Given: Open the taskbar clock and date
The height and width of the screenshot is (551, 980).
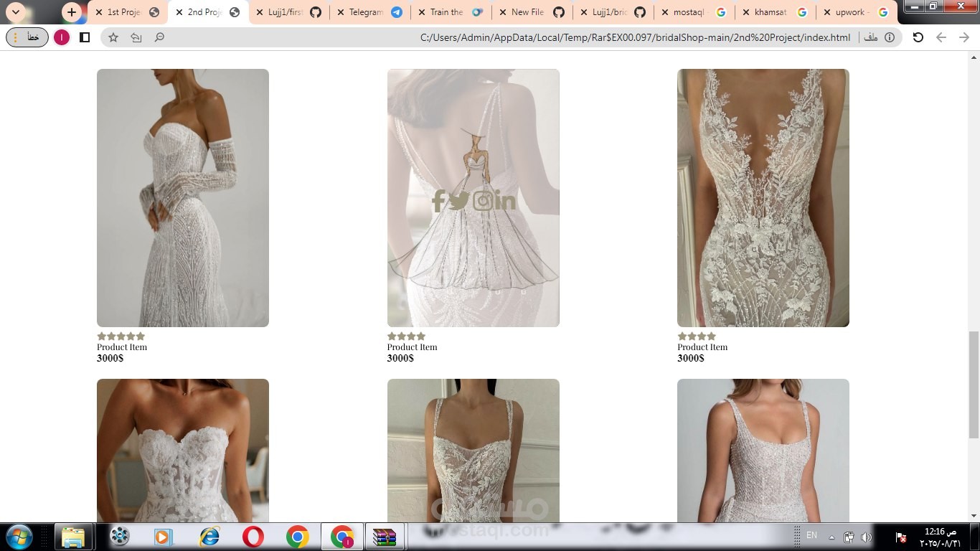Looking at the screenshot, I should click(940, 537).
